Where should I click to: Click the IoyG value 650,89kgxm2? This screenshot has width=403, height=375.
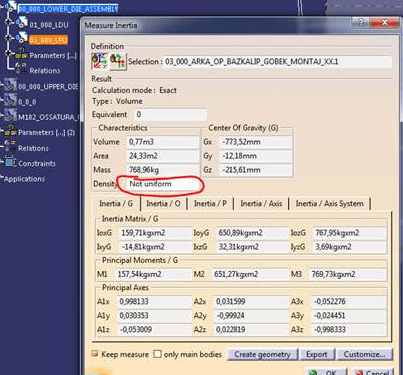(x=252, y=233)
